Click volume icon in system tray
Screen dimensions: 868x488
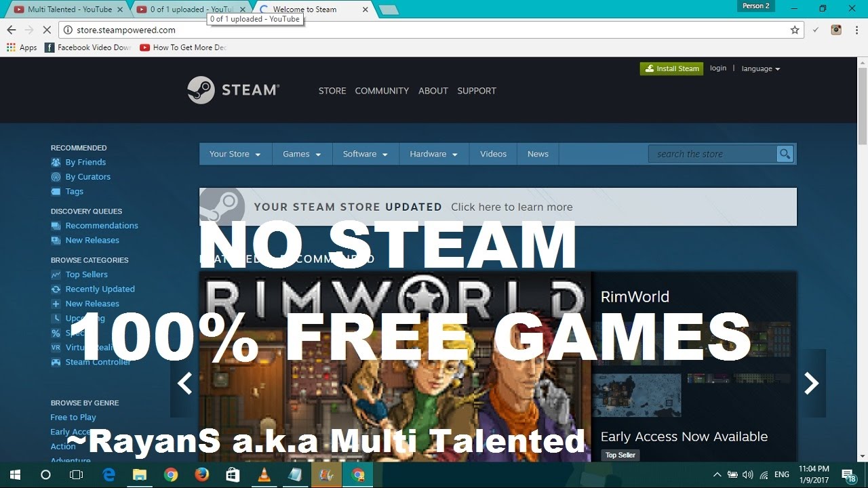click(x=748, y=474)
